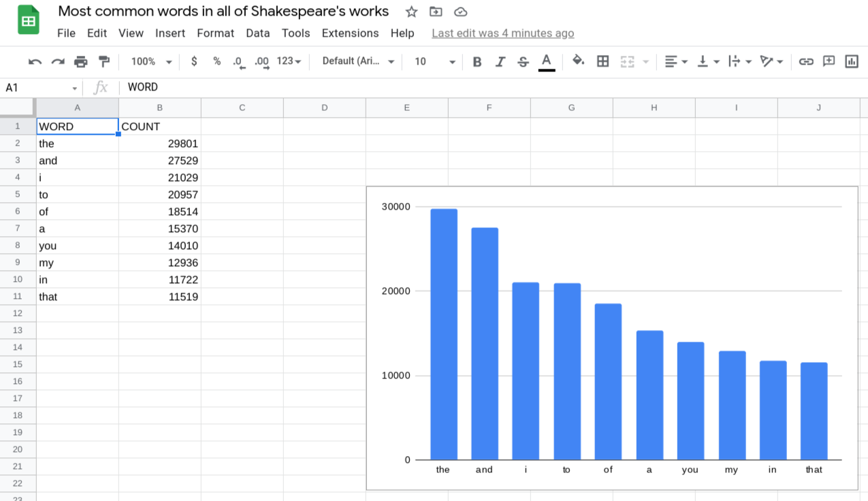Open the Data menu
The width and height of the screenshot is (868, 501).
[x=258, y=33]
